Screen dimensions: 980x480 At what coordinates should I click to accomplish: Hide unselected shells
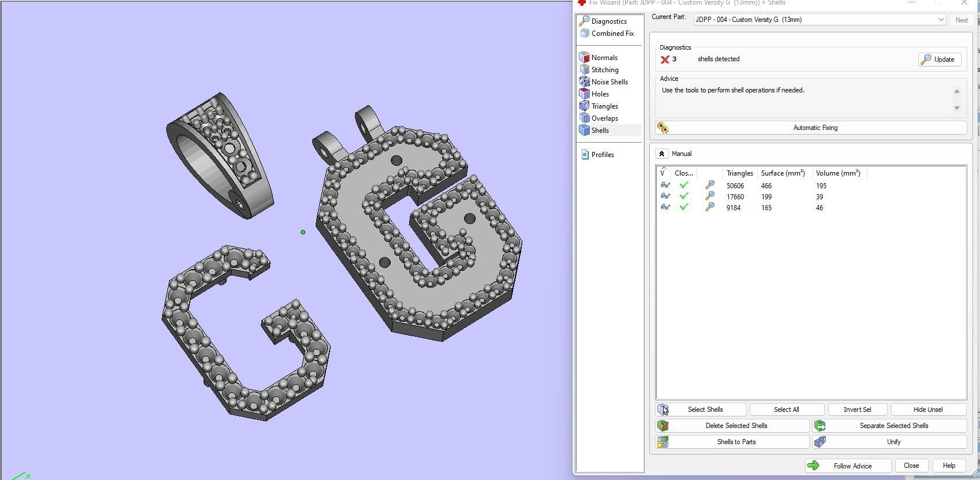(x=928, y=410)
